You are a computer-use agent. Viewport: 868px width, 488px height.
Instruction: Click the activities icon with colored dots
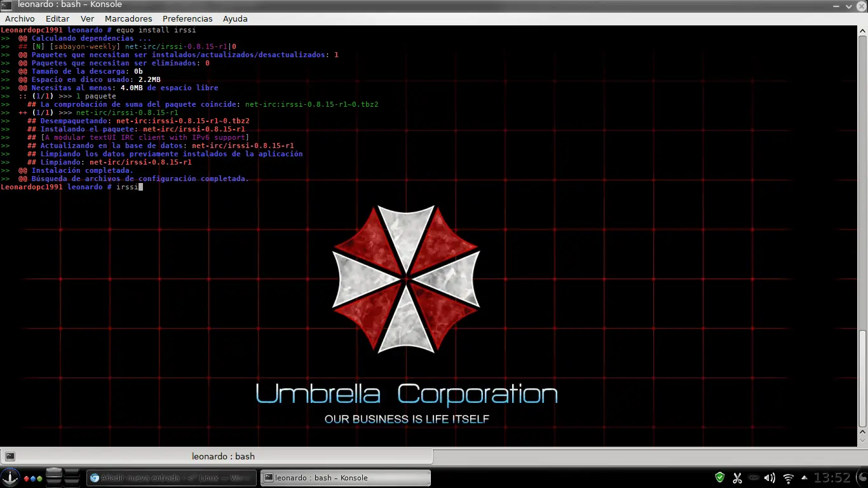point(33,478)
